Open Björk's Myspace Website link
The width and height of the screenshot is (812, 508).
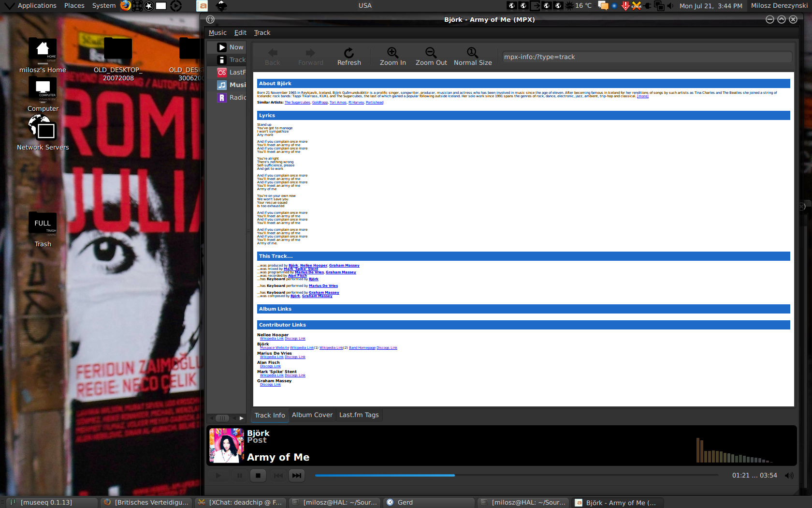(x=275, y=348)
